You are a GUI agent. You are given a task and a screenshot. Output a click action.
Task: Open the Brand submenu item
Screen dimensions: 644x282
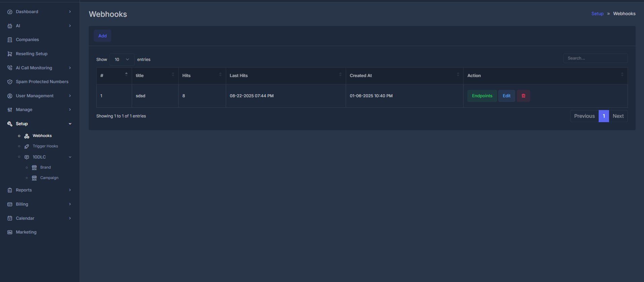point(45,168)
